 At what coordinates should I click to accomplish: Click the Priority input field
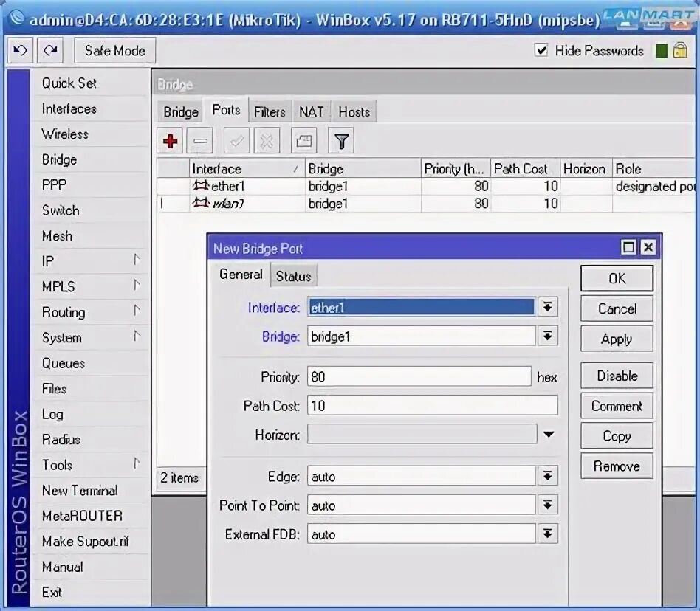click(419, 377)
